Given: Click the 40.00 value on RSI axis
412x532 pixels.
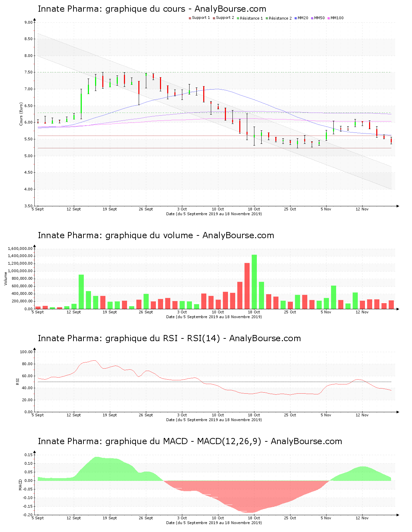Looking at the screenshot, I should [27, 388].
